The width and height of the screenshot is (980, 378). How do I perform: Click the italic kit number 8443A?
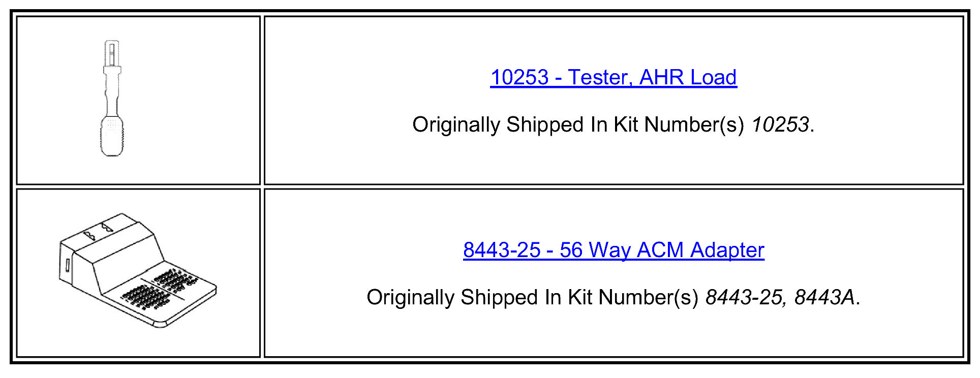[x=824, y=298]
